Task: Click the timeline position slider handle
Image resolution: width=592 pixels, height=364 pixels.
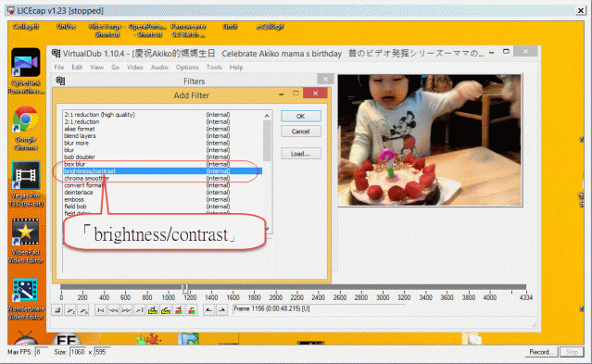Action: coord(185,288)
